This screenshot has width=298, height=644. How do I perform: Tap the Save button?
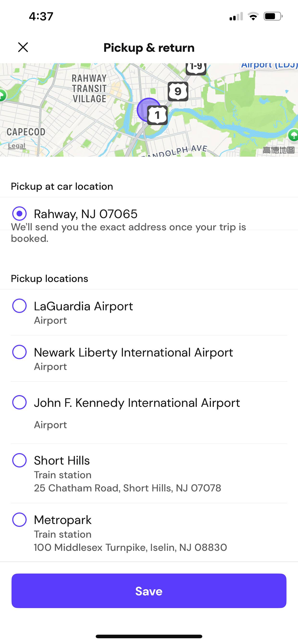pyautogui.click(x=149, y=591)
